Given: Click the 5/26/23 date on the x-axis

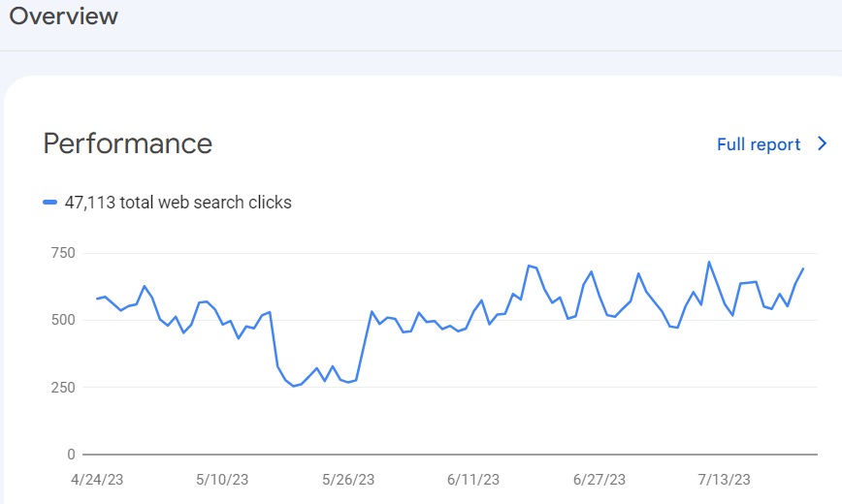Looking at the screenshot, I should pyautogui.click(x=348, y=480).
